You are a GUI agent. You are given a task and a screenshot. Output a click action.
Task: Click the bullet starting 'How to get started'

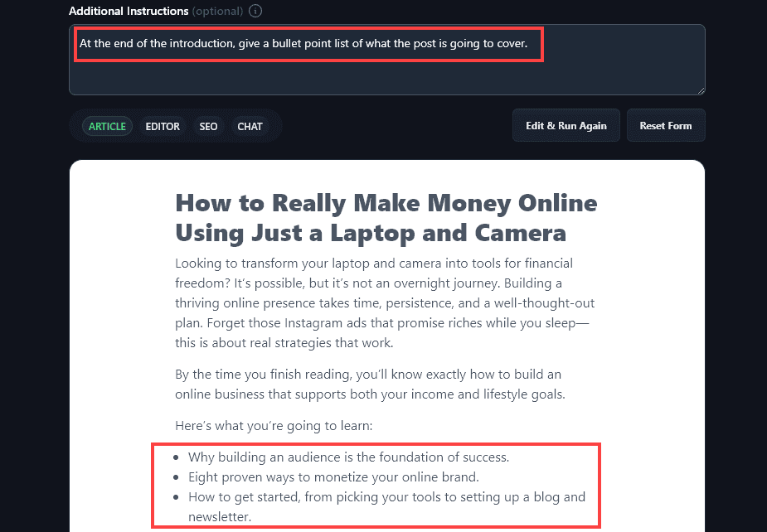pos(386,506)
